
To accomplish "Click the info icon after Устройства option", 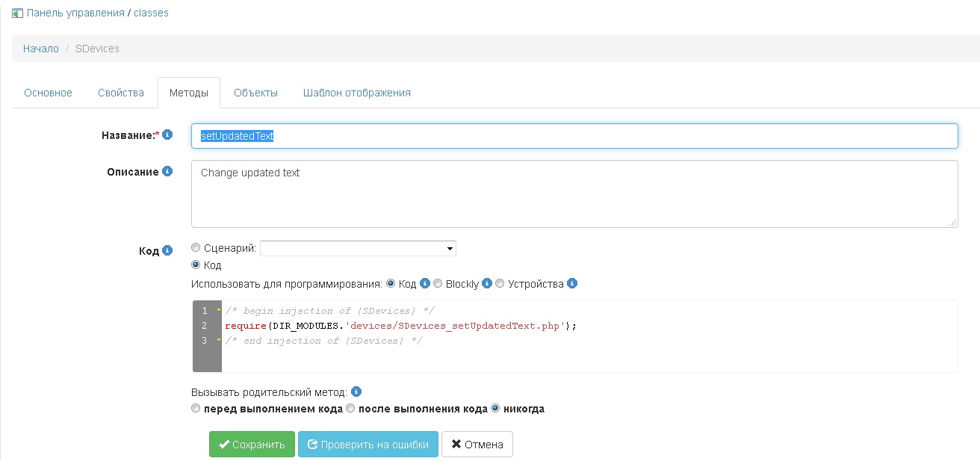I will (x=572, y=284).
